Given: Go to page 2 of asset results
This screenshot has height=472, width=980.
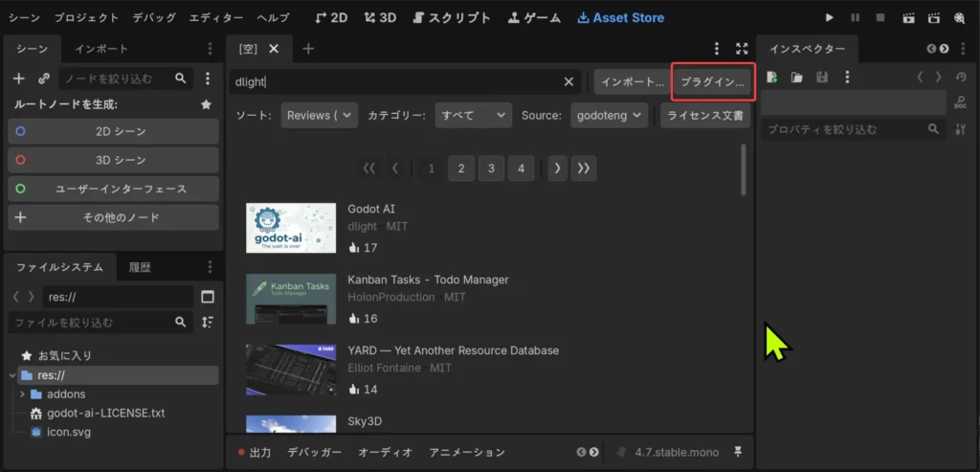Looking at the screenshot, I should (461, 169).
